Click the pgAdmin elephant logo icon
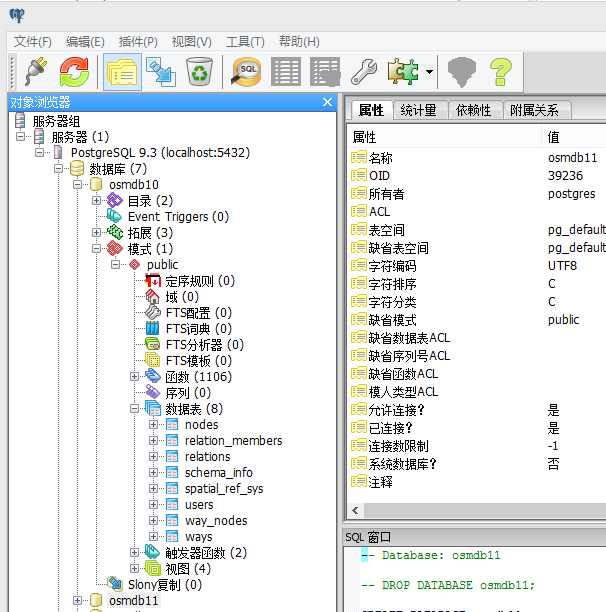This screenshot has width=606, height=612. [x=17, y=16]
